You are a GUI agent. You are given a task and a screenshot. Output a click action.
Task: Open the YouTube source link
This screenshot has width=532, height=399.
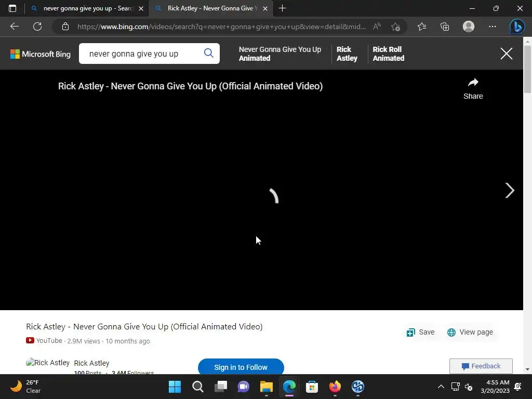click(x=44, y=341)
